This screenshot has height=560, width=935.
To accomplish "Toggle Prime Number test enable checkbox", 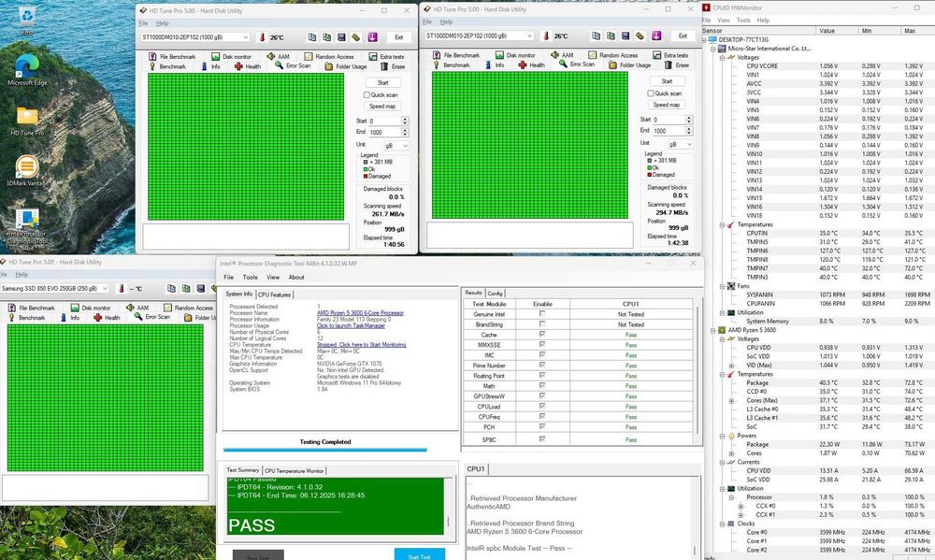I will point(542,365).
